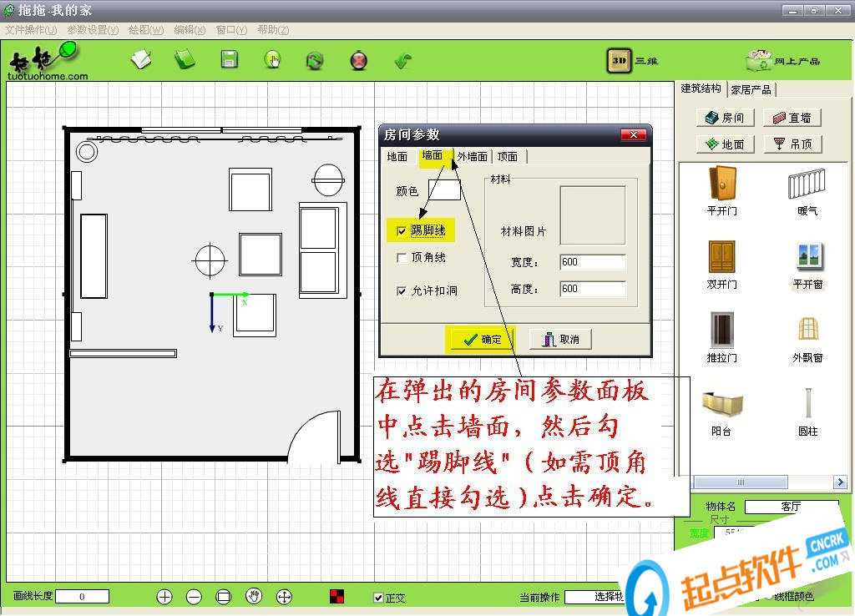Click the 地面 floor button in side panel
Screen dimensions: 855x616
(726, 144)
